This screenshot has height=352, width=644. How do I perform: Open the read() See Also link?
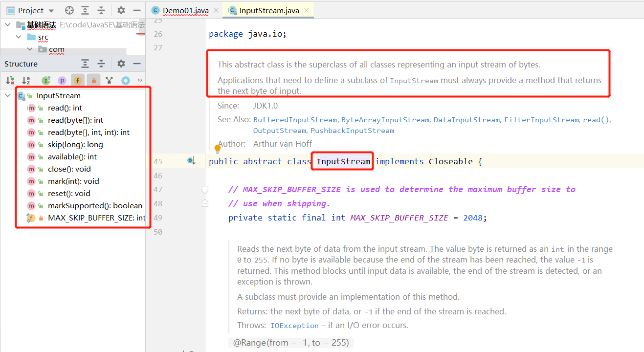pos(596,120)
